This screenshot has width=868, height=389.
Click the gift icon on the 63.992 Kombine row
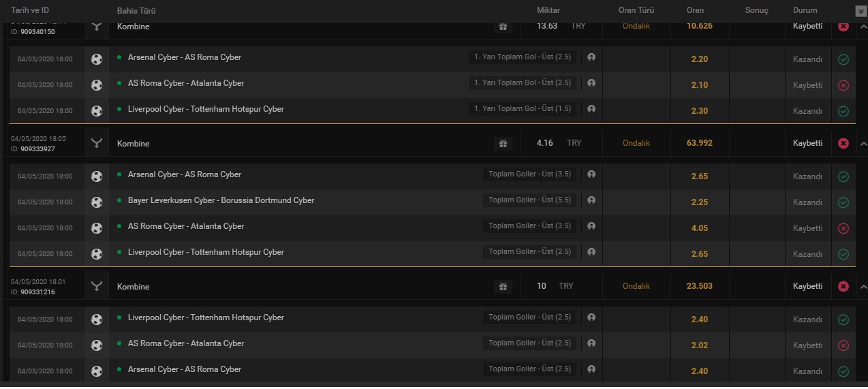click(503, 144)
